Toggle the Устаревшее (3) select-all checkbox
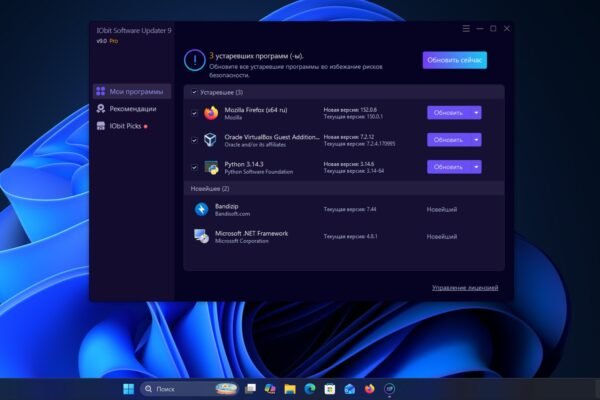 [194, 92]
